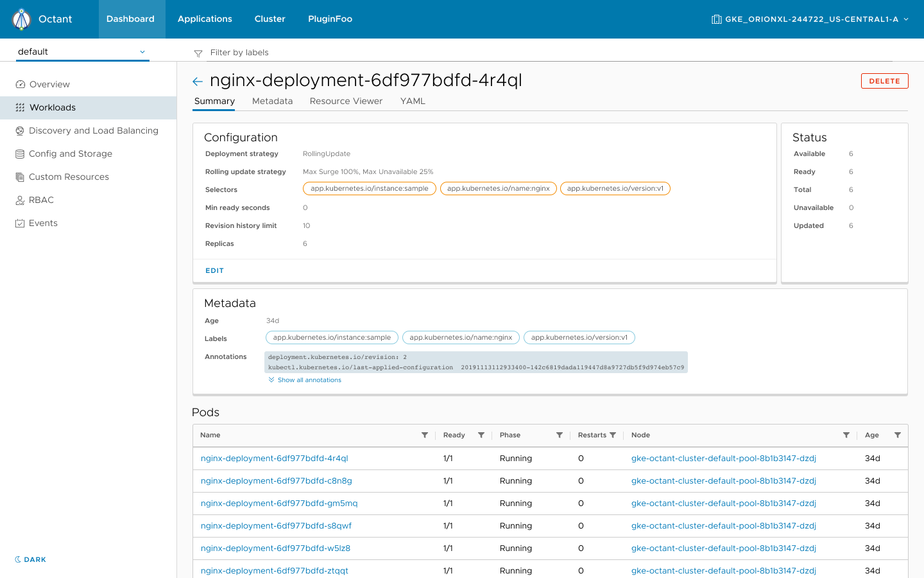Open the default namespace dropdown

(82, 51)
